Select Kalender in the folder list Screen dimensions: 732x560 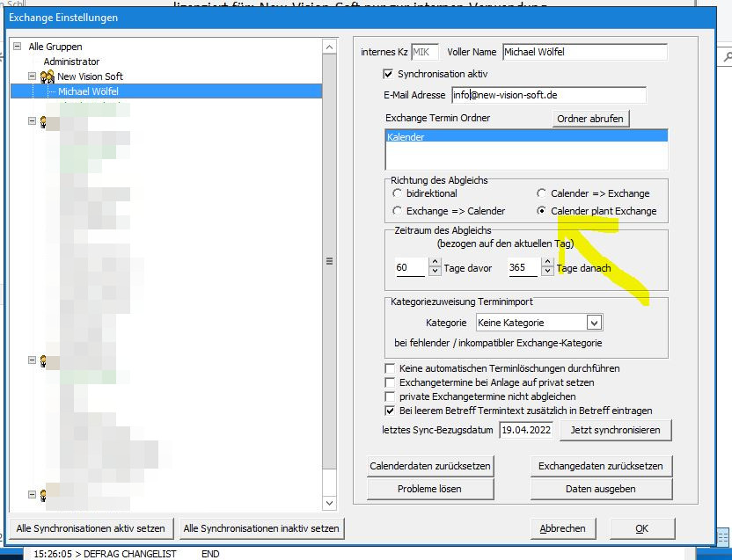point(406,138)
